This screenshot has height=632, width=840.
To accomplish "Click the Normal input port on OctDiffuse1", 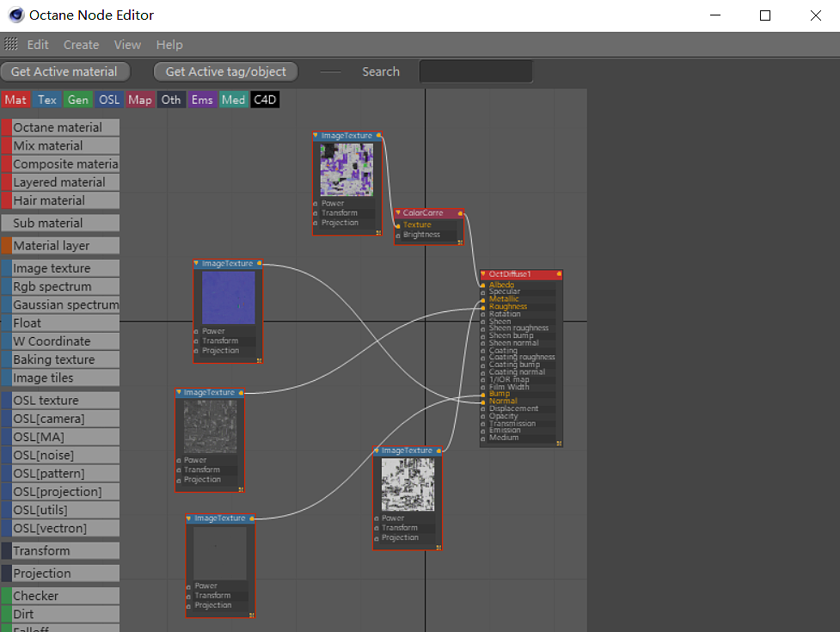I will (x=482, y=402).
